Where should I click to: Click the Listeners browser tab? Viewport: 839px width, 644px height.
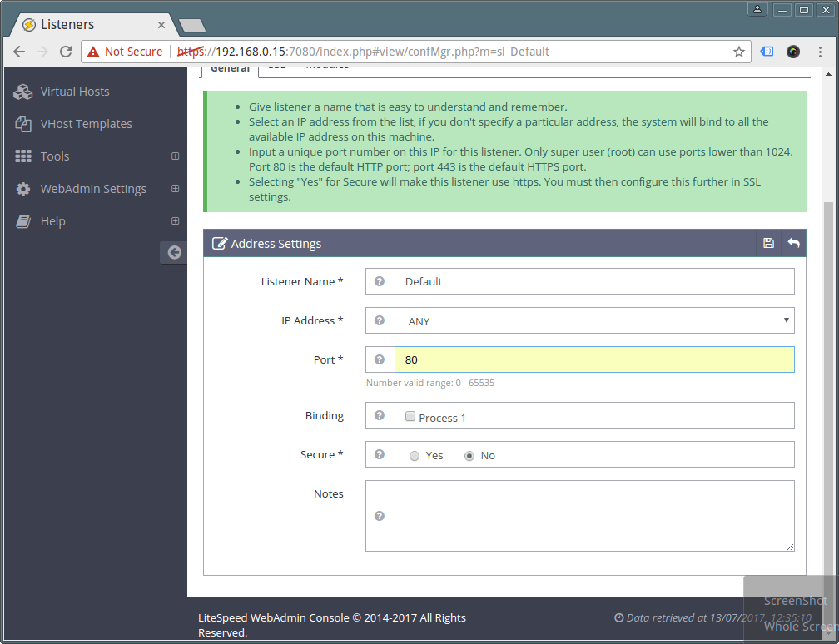[83, 24]
